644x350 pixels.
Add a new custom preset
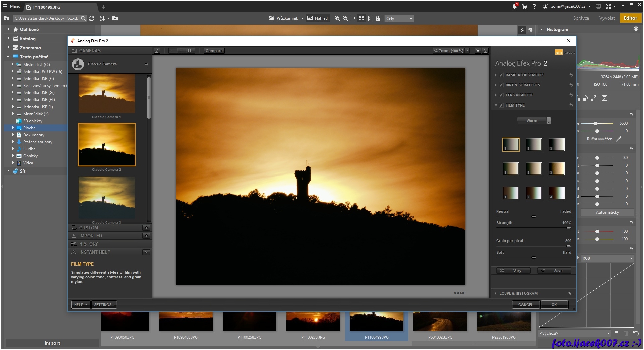coord(146,228)
